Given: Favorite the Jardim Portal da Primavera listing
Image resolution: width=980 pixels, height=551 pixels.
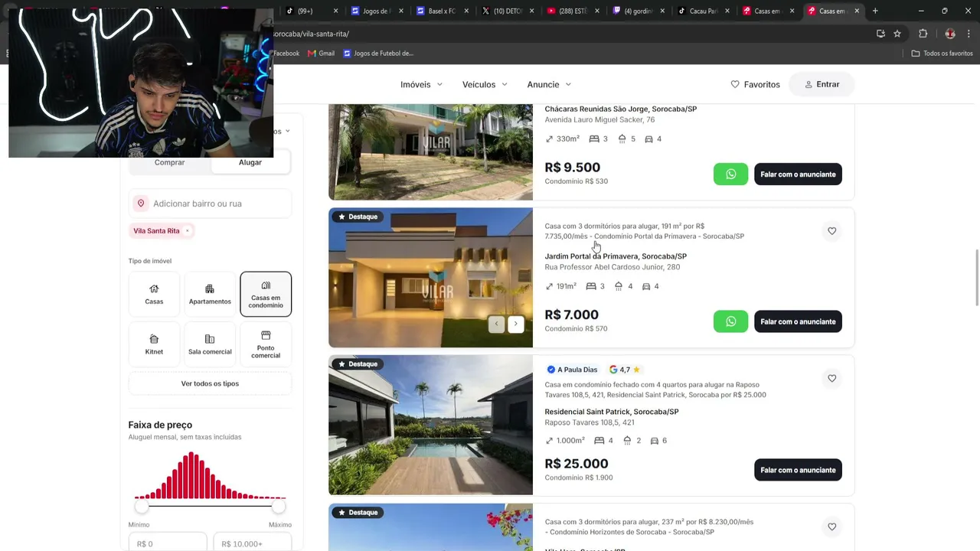Looking at the screenshot, I should pyautogui.click(x=831, y=231).
